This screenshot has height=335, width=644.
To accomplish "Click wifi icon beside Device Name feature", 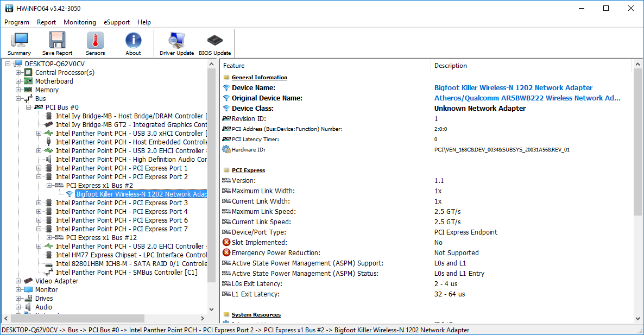I will [x=226, y=87].
